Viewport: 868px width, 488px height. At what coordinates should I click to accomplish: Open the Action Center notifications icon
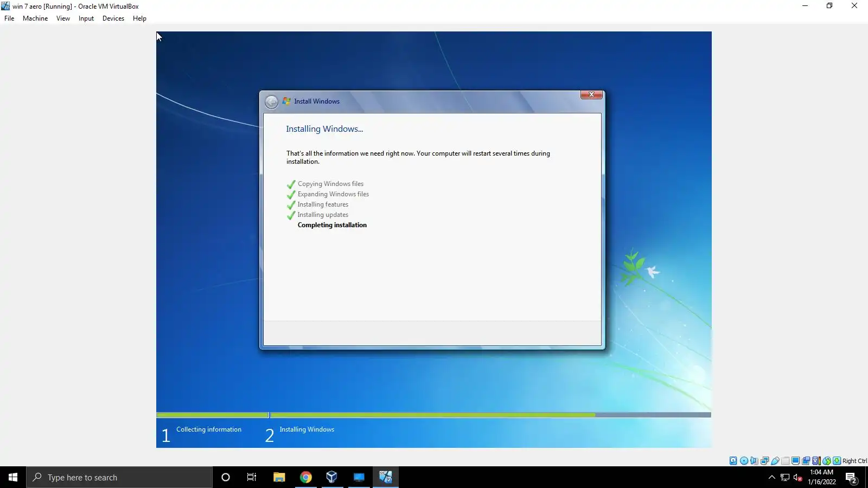851,478
